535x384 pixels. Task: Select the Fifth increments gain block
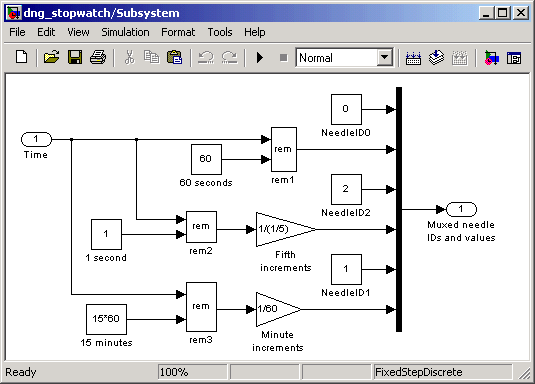tap(286, 229)
